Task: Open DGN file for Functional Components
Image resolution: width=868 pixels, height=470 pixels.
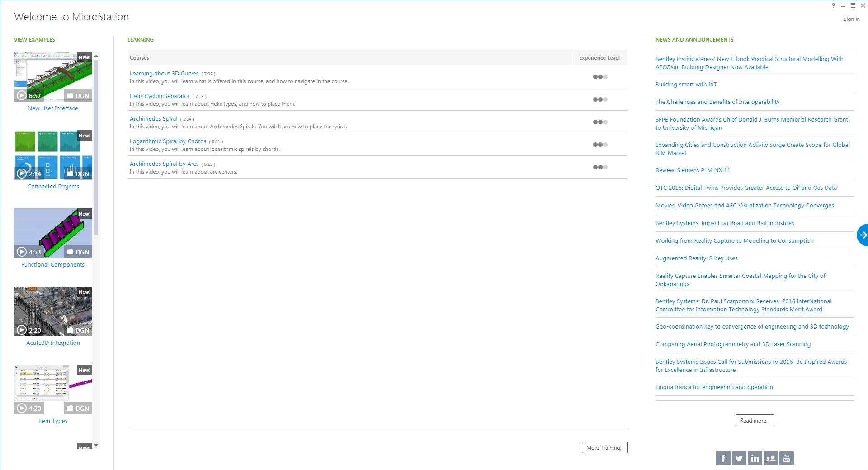Action: coord(78,252)
